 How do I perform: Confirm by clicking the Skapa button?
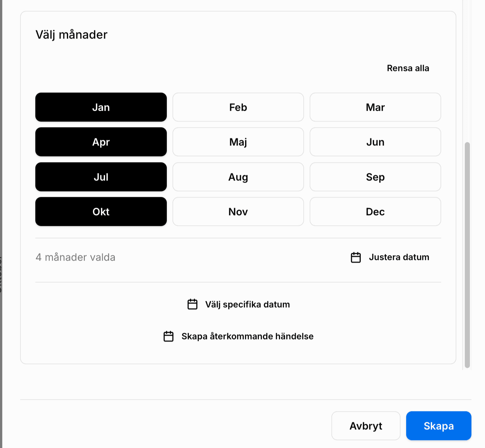(x=439, y=426)
